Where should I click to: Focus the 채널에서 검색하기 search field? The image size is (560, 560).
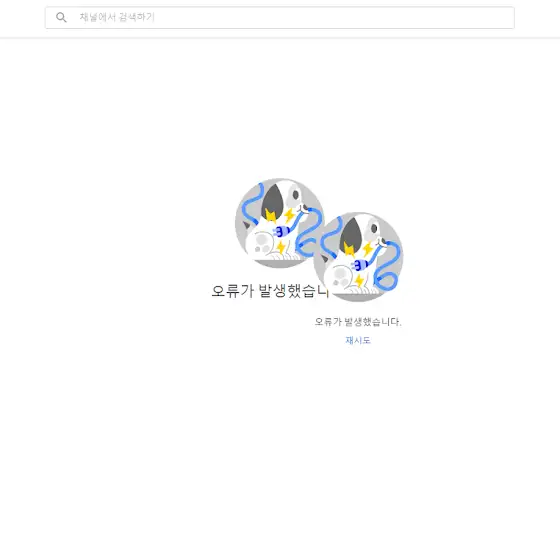tap(280, 18)
